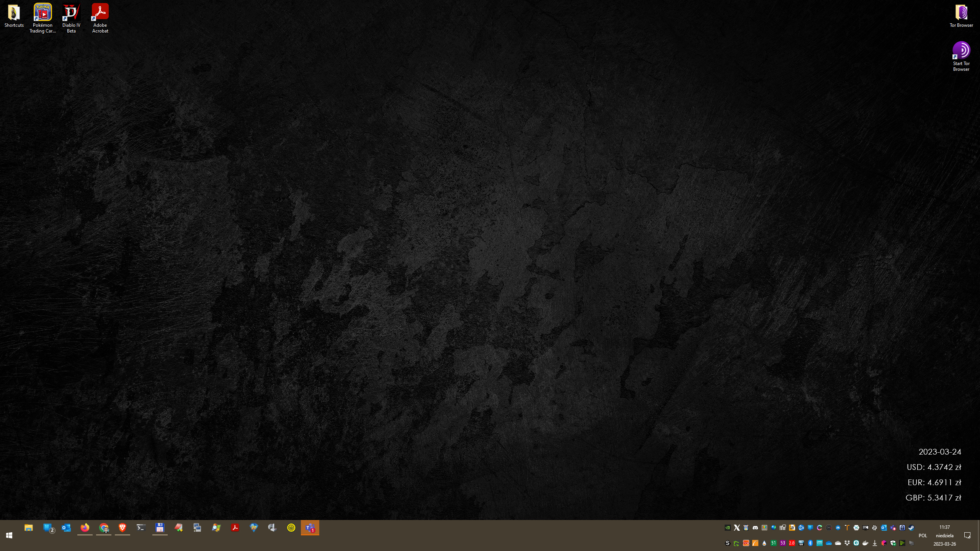Open Microsoft Teams in the taskbar

tap(310, 528)
